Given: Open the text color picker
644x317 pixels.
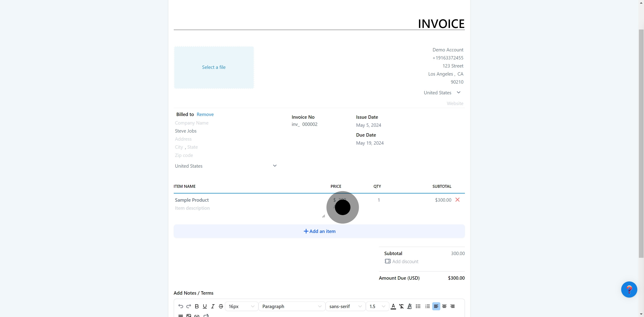Looking at the screenshot, I should pos(393,306).
